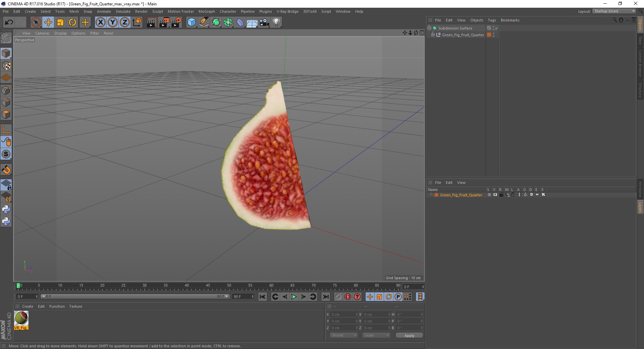Screen dimensions: 644x349
Task: Toggle Green_Fig_Fruit_Quarter layer render visibility
Action: pyautogui.click(x=501, y=195)
